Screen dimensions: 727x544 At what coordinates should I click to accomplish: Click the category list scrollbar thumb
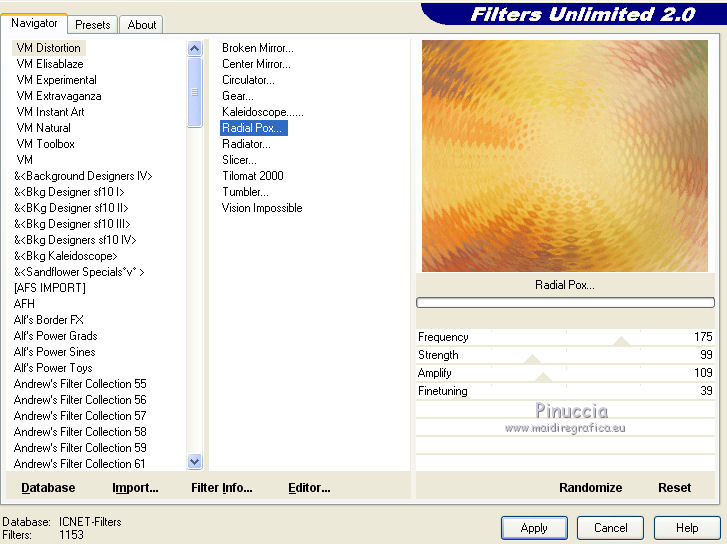coord(195,92)
